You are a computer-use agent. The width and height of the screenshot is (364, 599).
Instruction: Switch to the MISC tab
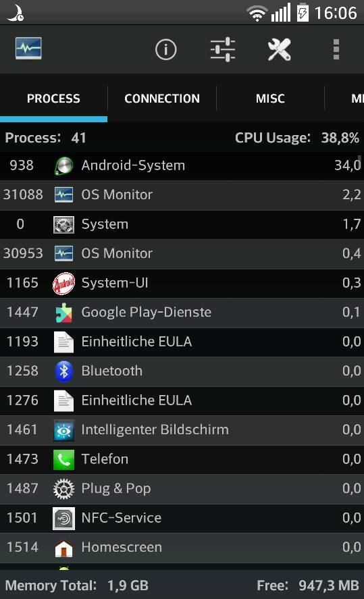270,99
